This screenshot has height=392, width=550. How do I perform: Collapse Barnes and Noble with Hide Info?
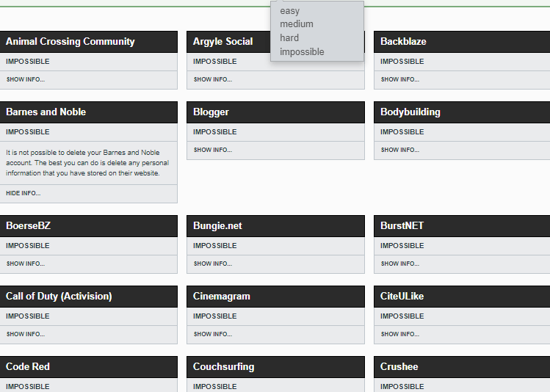pos(23,193)
